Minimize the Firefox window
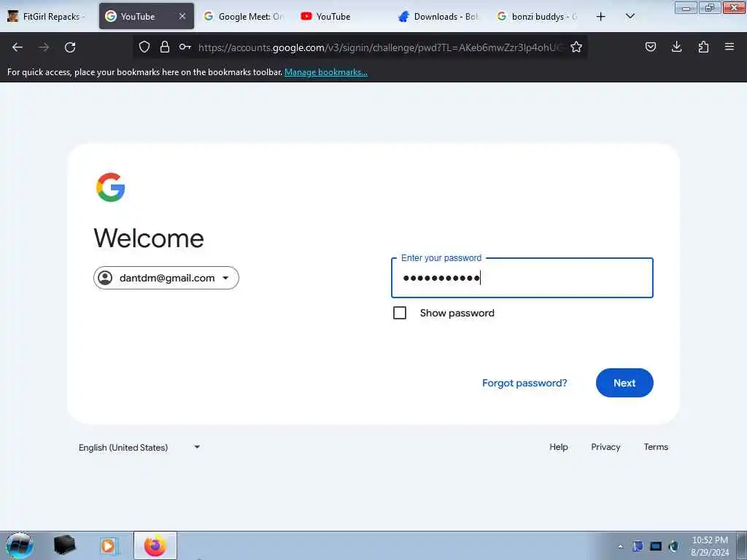Image resolution: width=747 pixels, height=560 pixels. pos(686,7)
